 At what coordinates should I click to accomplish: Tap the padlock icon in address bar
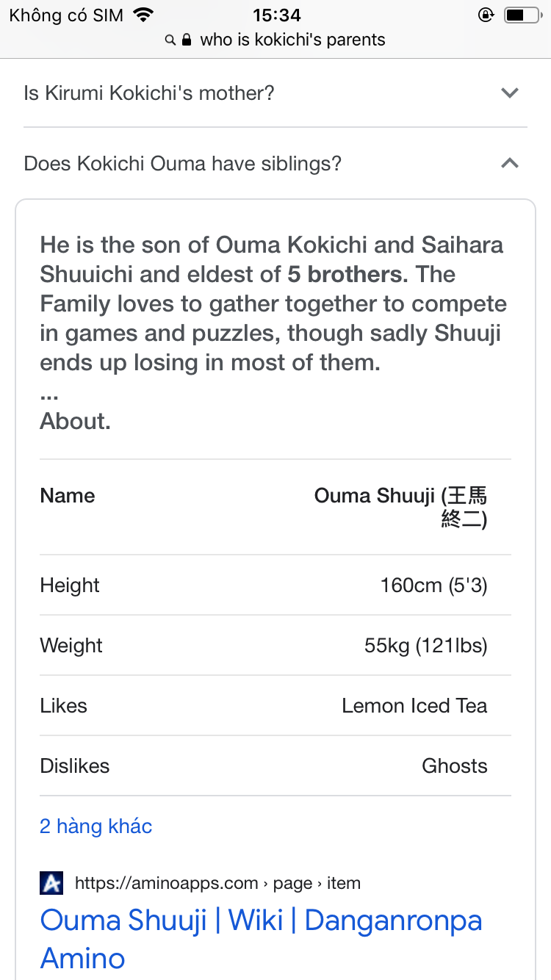pos(187,40)
